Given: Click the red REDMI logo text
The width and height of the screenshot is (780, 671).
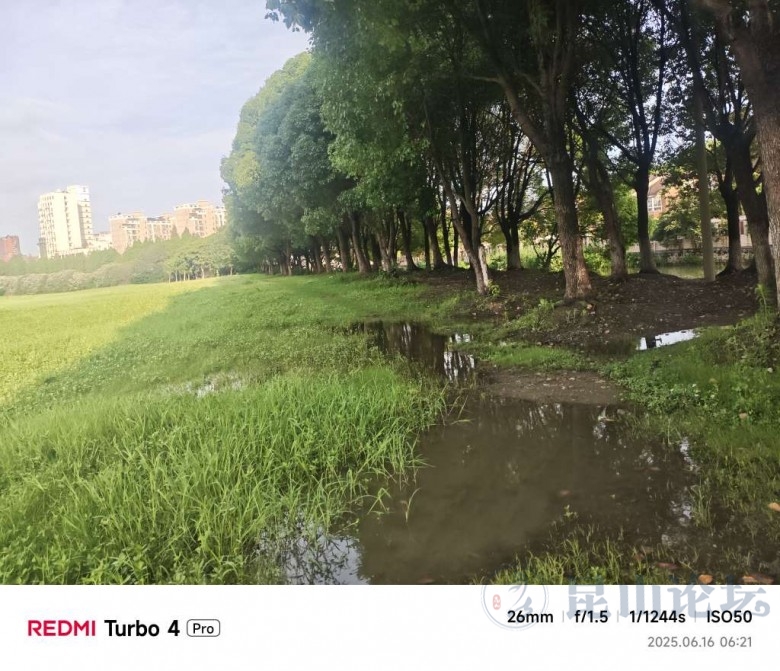Looking at the screenshot, I should pos(61,628).
